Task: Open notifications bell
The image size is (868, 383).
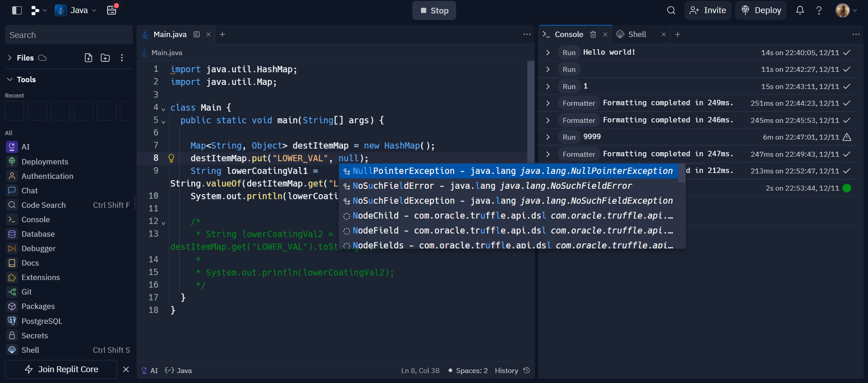Action: (x=800, y=10)
